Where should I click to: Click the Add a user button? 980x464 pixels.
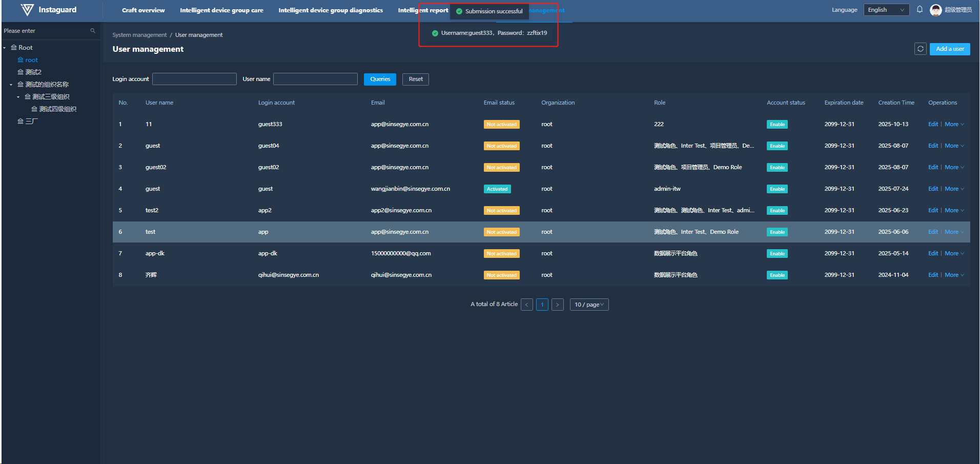pyautogui.click(x=949, y=49)
